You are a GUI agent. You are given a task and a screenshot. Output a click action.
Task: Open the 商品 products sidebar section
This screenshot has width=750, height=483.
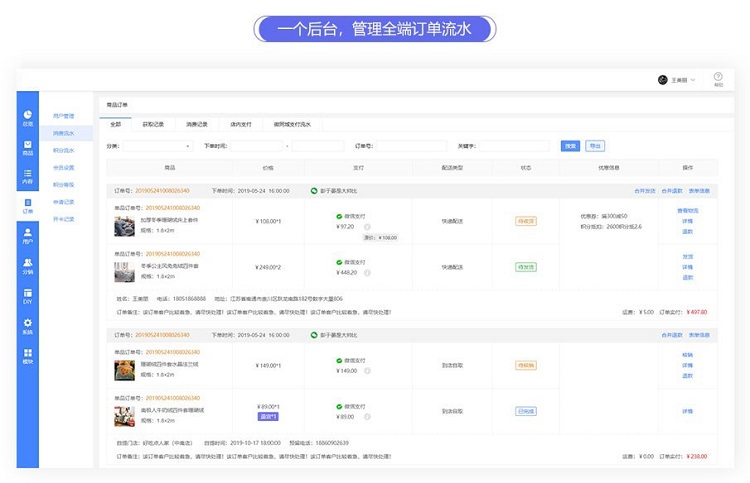point(28,148)
